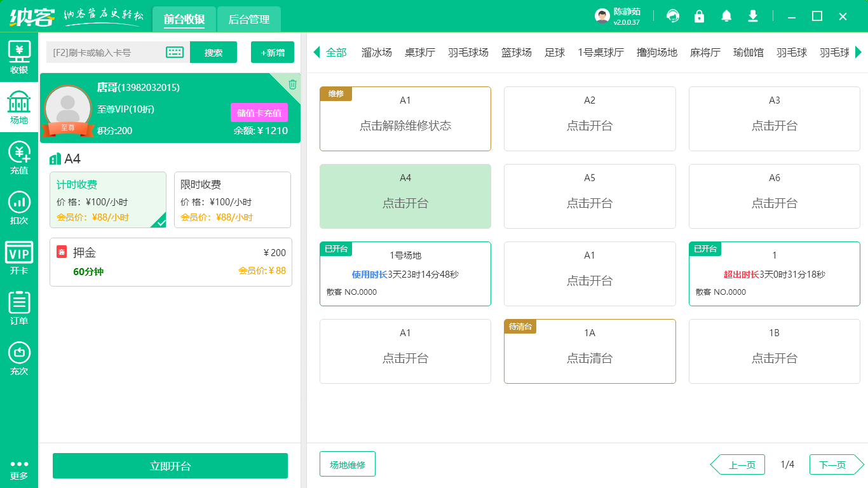Click the notification bell icon
This screenshot has width=868, height=488.
pos(726,15)
